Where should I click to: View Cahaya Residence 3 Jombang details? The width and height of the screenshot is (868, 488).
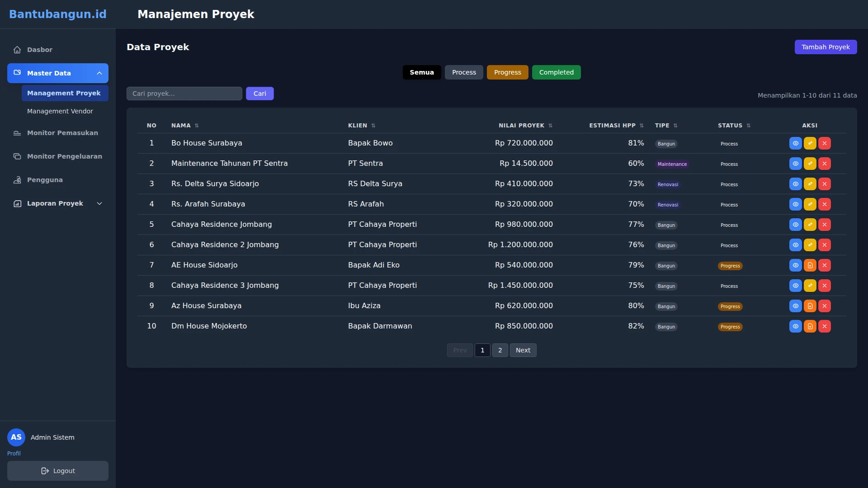pos(795,286)
